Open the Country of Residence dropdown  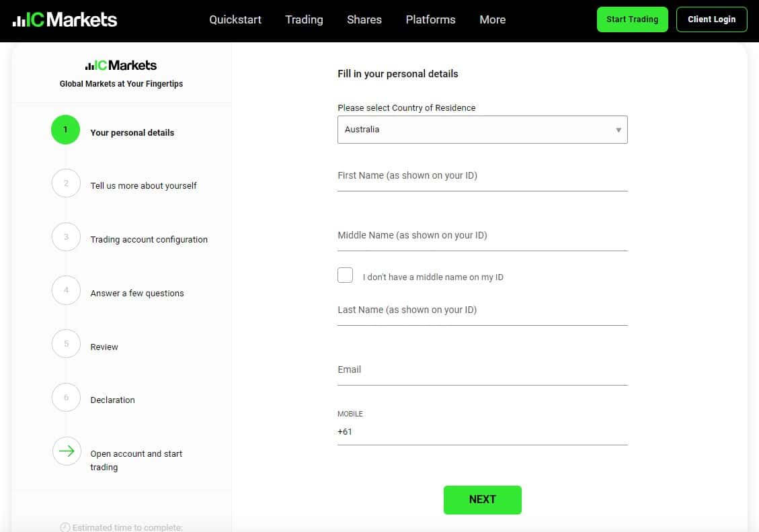click(483, 130)
